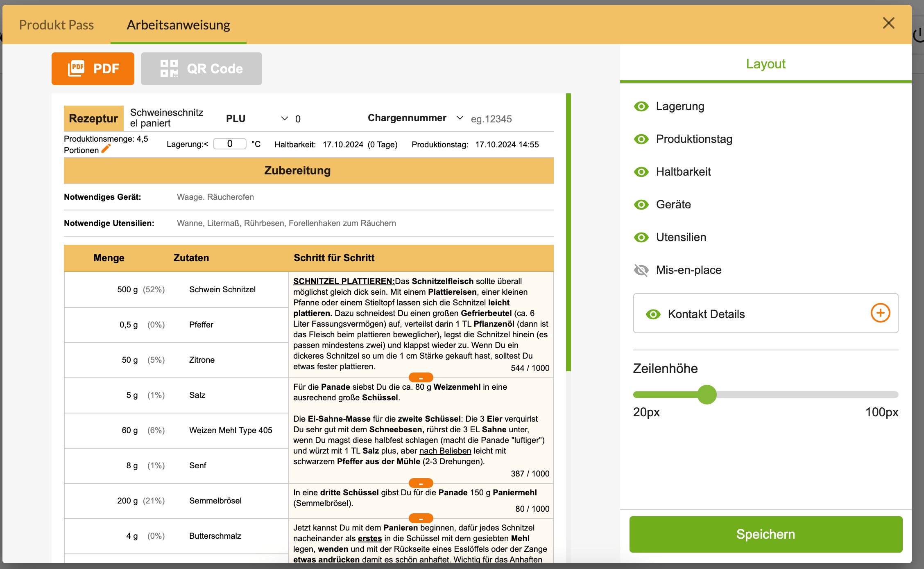This screenshot has height=569, width=924.
Task: Toggle the Utensilien eye icon
Action: click(x=641, y=237)
